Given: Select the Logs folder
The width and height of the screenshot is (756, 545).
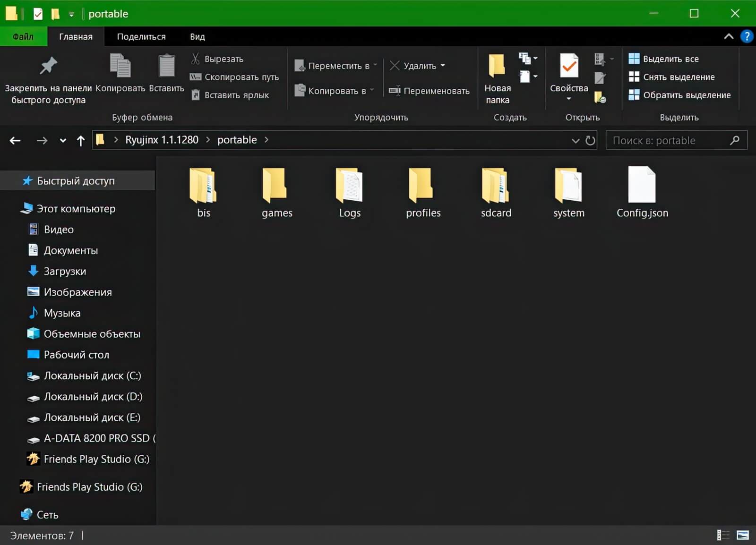Looking at the screenshot, I should click(x=350, y=192).
